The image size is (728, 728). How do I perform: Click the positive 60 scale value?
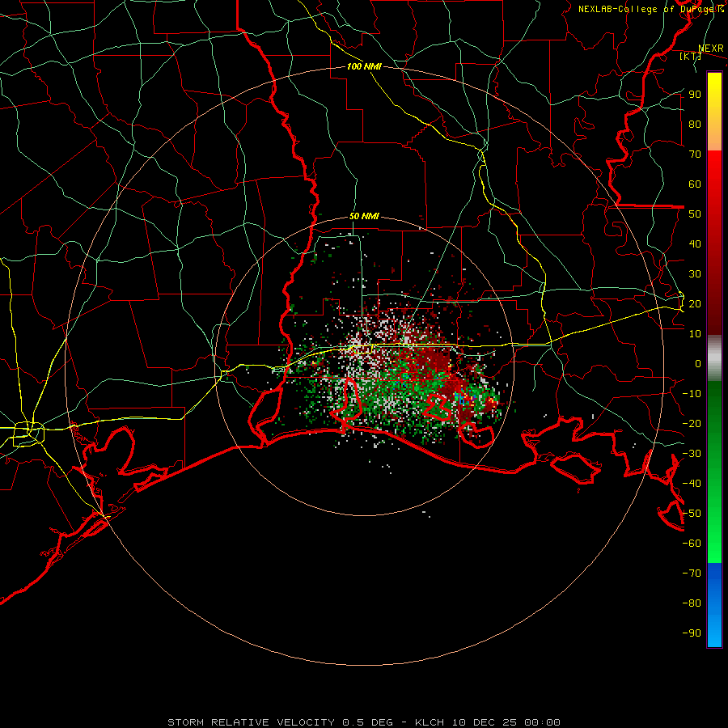coord(695,184)
